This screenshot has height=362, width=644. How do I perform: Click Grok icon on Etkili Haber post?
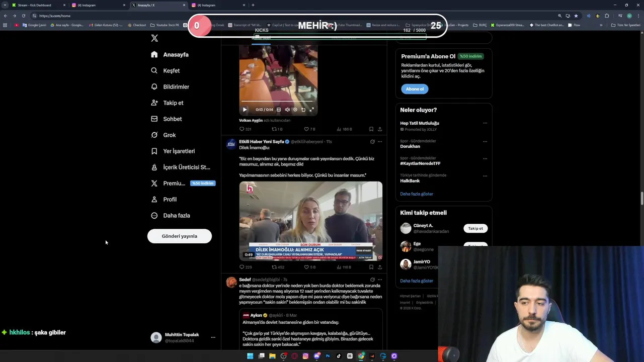[x=372, y=142]
